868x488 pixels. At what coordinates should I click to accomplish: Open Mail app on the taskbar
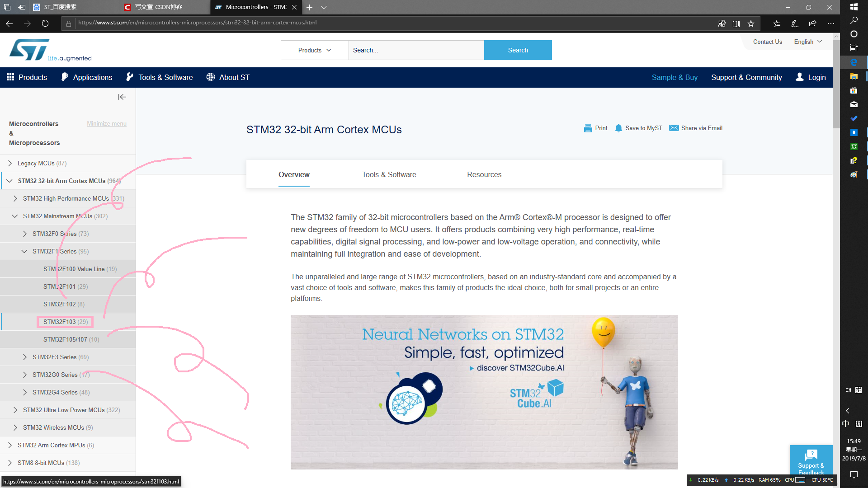[854, 104]
